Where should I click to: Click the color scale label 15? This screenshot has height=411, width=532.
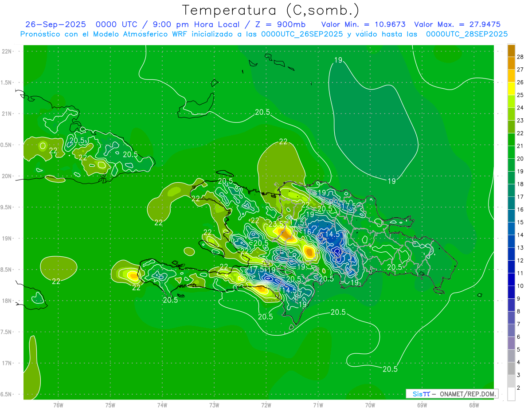[x=520, y=222]
